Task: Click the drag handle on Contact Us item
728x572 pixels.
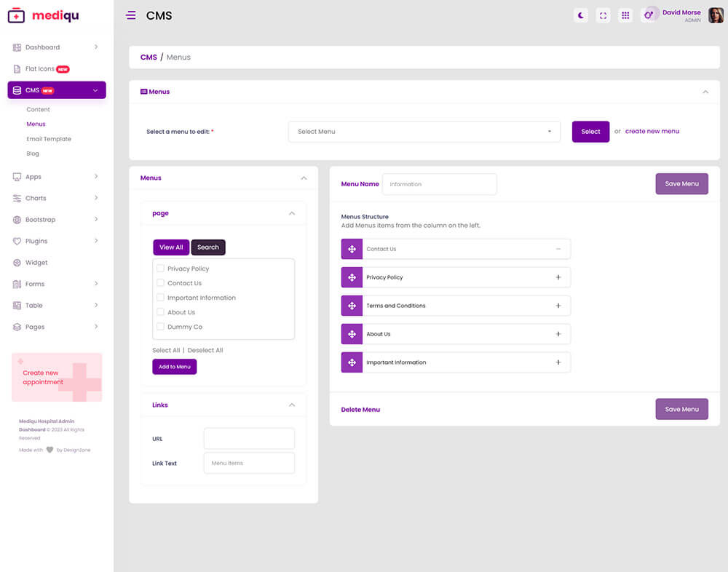Action: (352, 249)
